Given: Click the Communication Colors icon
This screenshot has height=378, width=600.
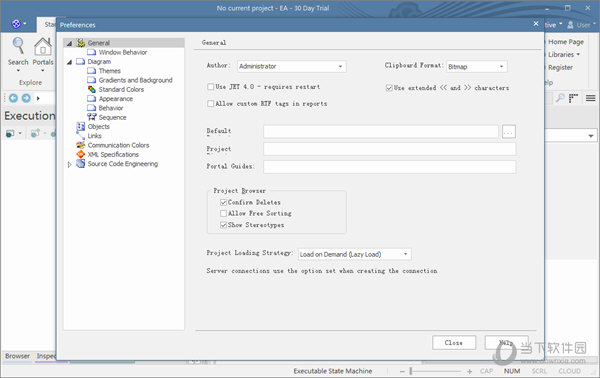Looking at the screenshot, I should (x=80, y=145).
